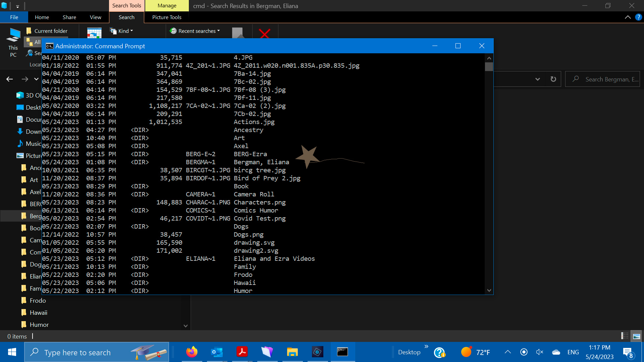Switch to the Picture Tools tab
644x362 pixels.
click(x=167, y=17)
